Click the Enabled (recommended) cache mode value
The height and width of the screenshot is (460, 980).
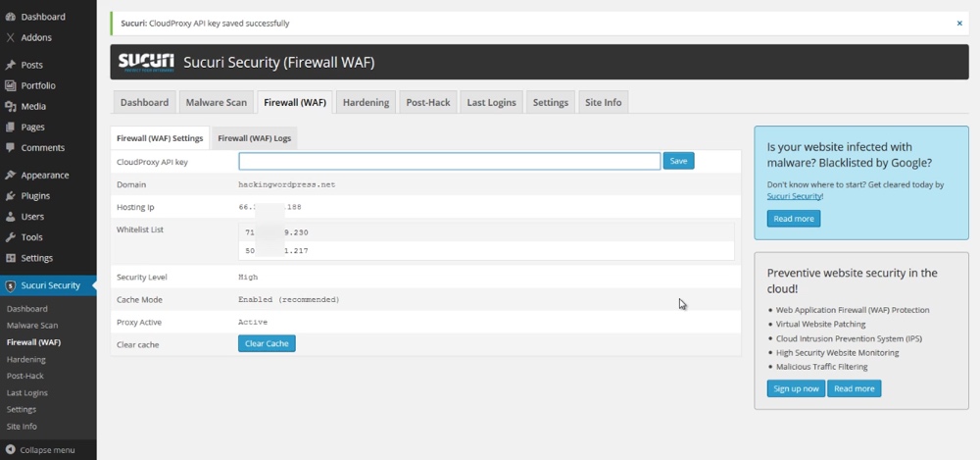tap(289, 300)
